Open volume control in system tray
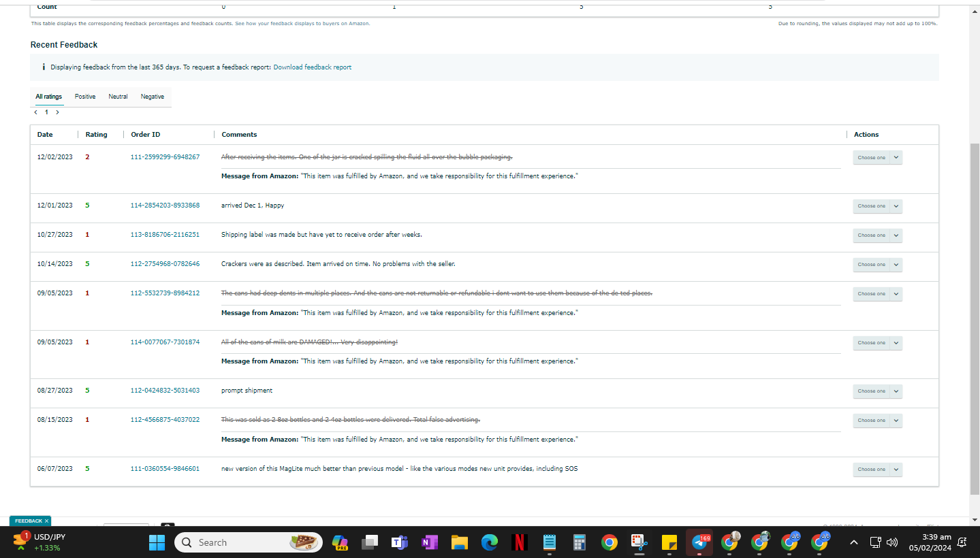 click(892, 542)
